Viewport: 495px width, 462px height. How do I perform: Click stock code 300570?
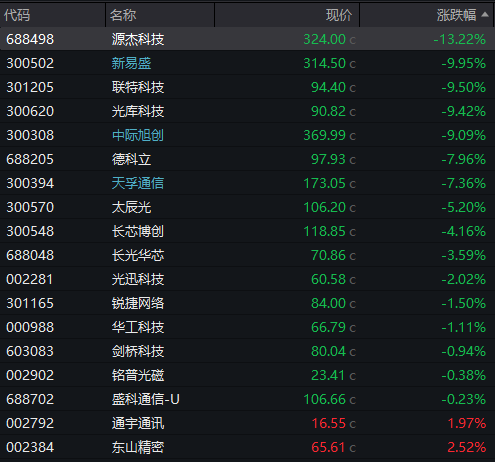(30, 207)
